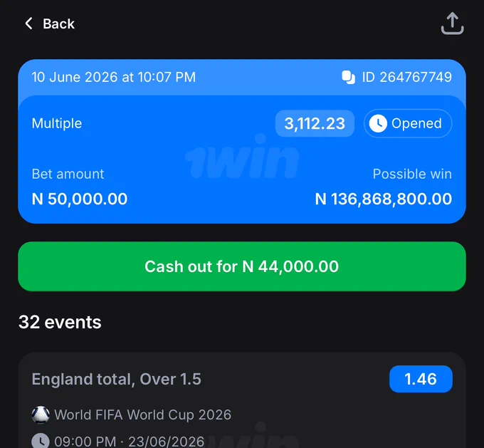Viewport: 484px width, 448px height.
Task: Tap the Opened status badge
Action: [408, 124]
